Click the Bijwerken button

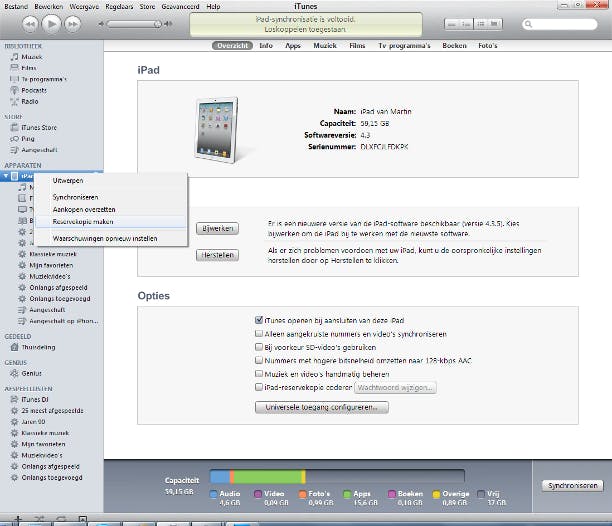217,228
